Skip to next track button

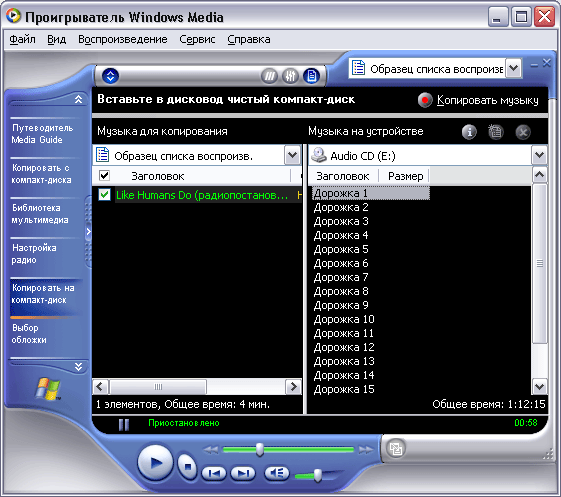243,473
